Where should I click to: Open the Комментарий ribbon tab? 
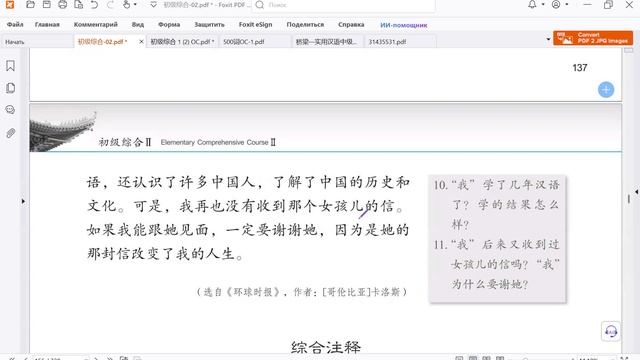96,24
